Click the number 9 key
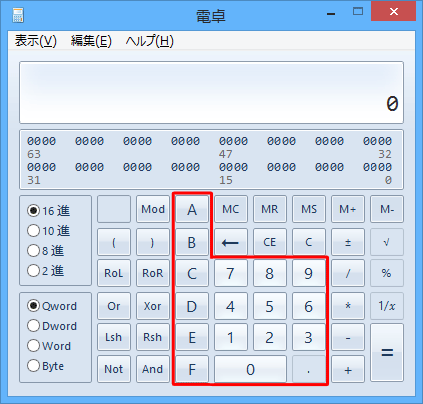 pyautogui.click(x=309, y=273)
